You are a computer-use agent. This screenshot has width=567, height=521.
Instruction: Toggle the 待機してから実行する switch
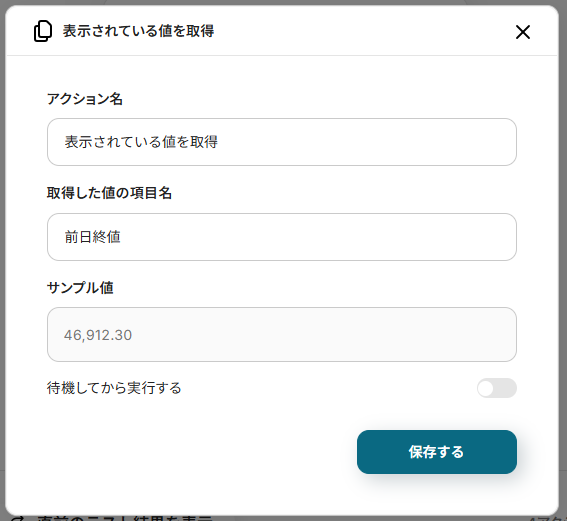(x=496, y=388)
